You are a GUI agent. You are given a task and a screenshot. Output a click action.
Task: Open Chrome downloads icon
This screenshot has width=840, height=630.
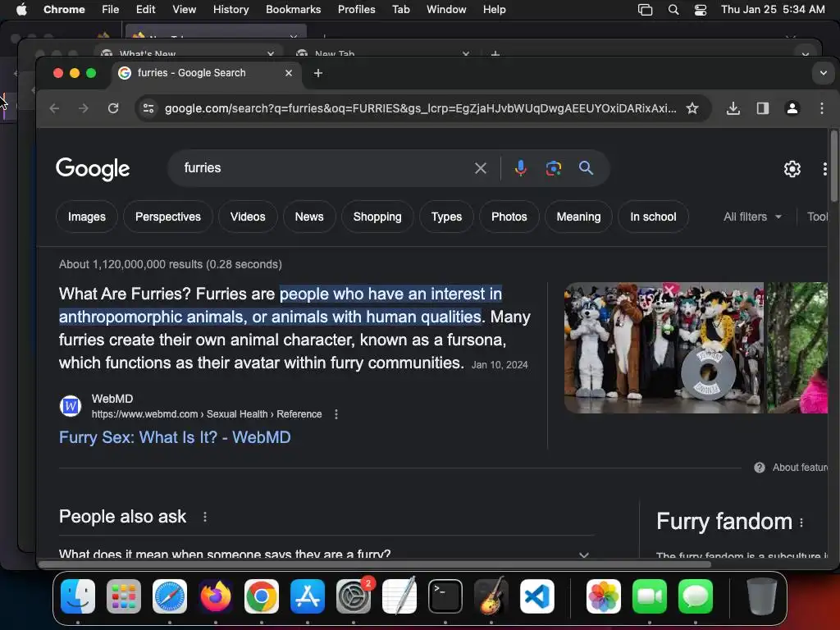pyautogui.click(x=733, y=108)
